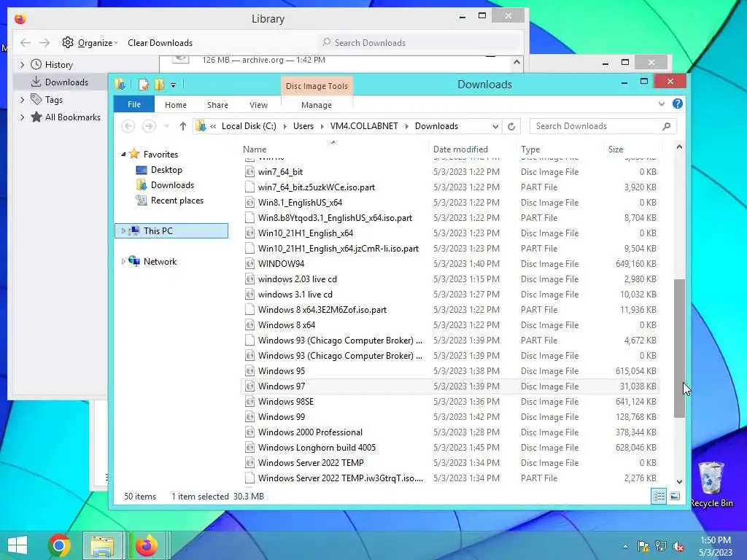Click Windows 8 x64.3E2M6Zof.iso.part file icon
This screenshot has height=560, width=747.
coord(249,309)
